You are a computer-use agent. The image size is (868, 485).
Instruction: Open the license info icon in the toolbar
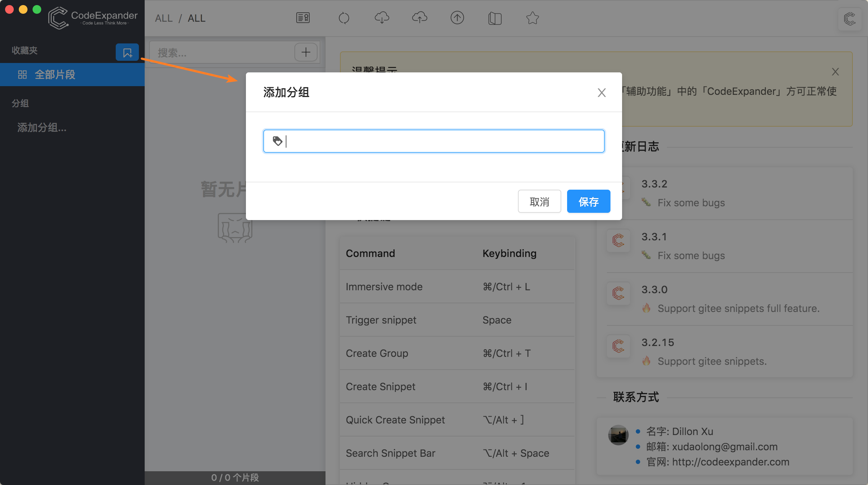(303, 17)
